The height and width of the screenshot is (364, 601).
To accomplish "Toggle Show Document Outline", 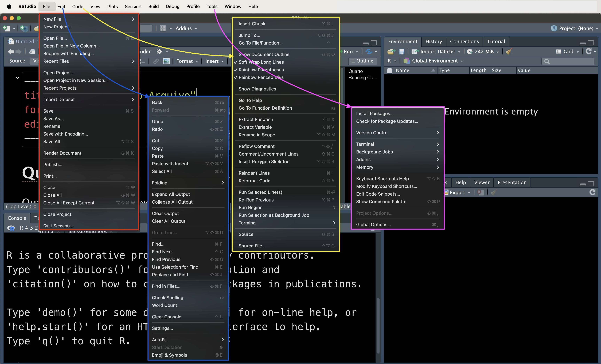I will (x=264, y=54).
